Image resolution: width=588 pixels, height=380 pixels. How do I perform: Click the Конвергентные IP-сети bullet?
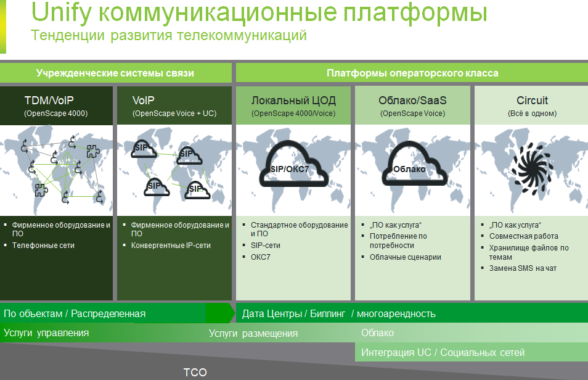click(171, 246)
